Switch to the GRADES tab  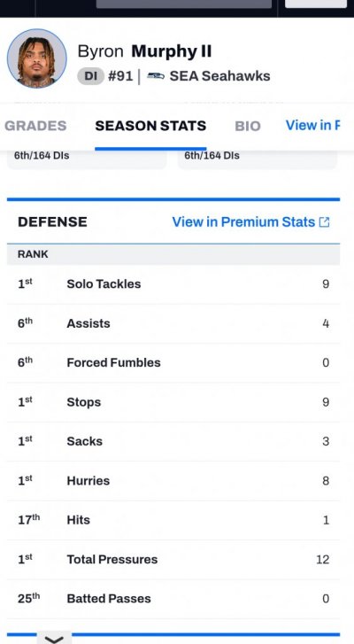coord(35,126)
